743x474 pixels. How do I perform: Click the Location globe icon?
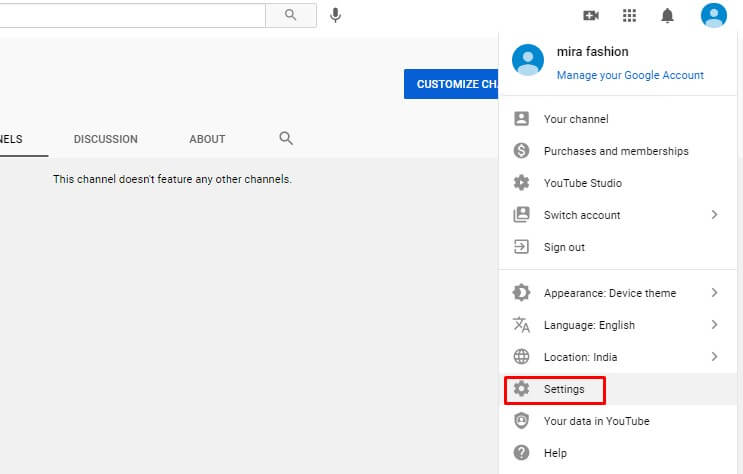(x=521, y=356)
